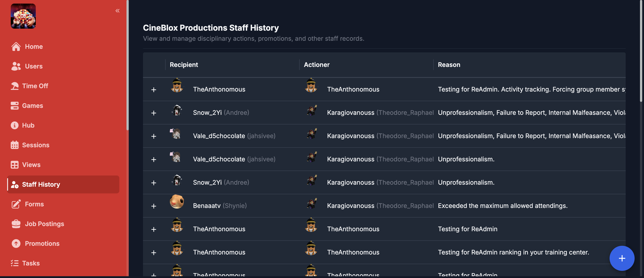Image resolution: width=644 pixels, height=278 pixels.
Task: Expand first TheAnthonomous Activity tracking row
Action: tap(154, 90)
